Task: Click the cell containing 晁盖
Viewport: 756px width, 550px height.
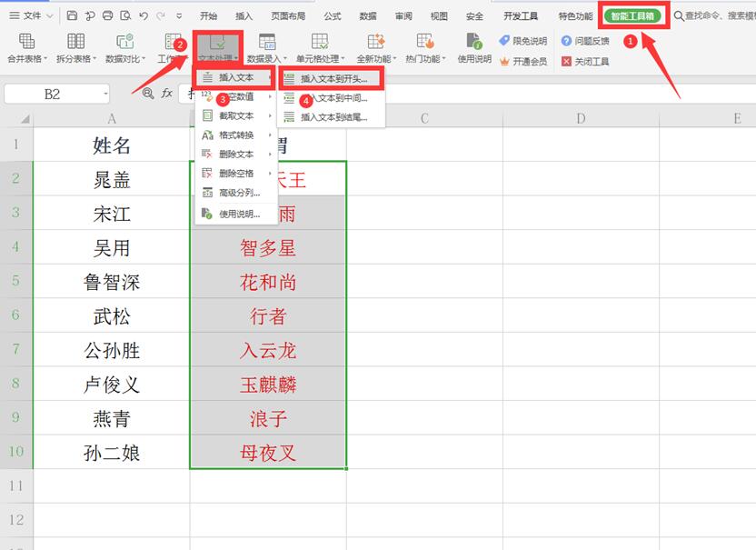Action: [x=112, y=179]
